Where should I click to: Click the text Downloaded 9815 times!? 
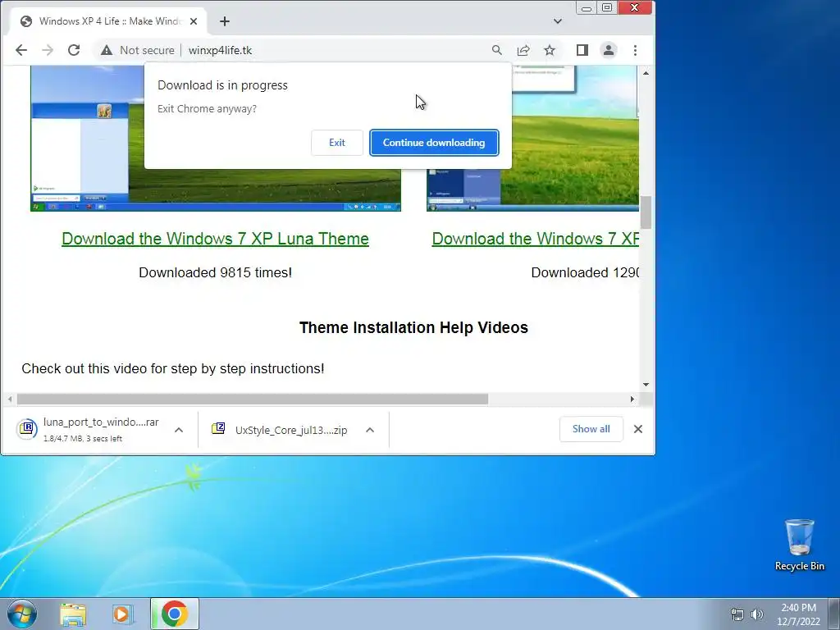click(216, 272)
